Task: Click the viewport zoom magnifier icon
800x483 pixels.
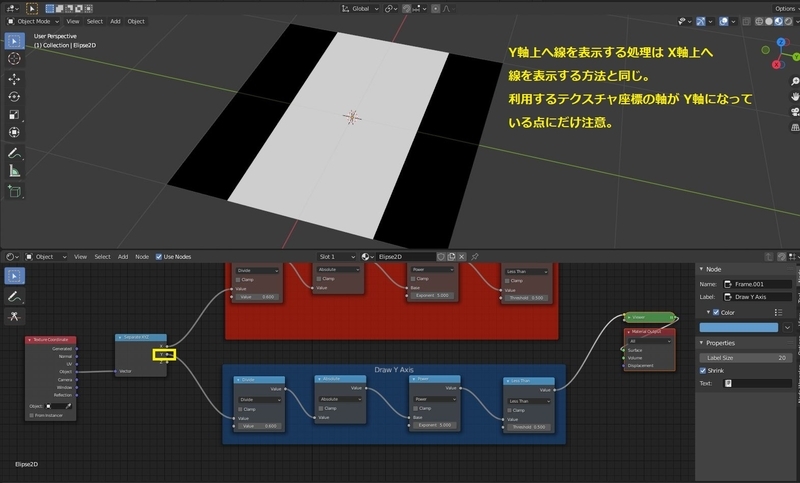Action: (x=795, y=82)
